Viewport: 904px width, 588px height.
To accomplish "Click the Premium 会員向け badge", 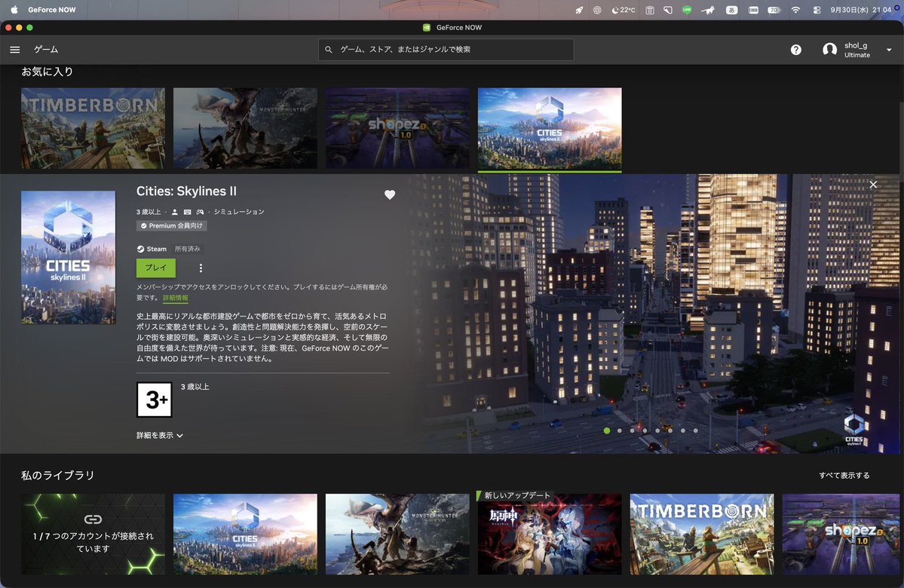I will point(172,226).
